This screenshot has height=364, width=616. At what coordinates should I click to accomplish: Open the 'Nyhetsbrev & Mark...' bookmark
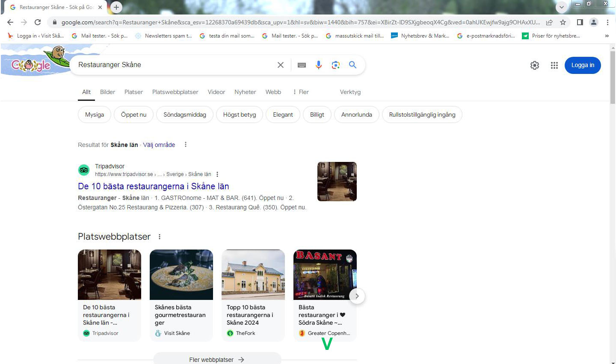click(x=420, y=36)
